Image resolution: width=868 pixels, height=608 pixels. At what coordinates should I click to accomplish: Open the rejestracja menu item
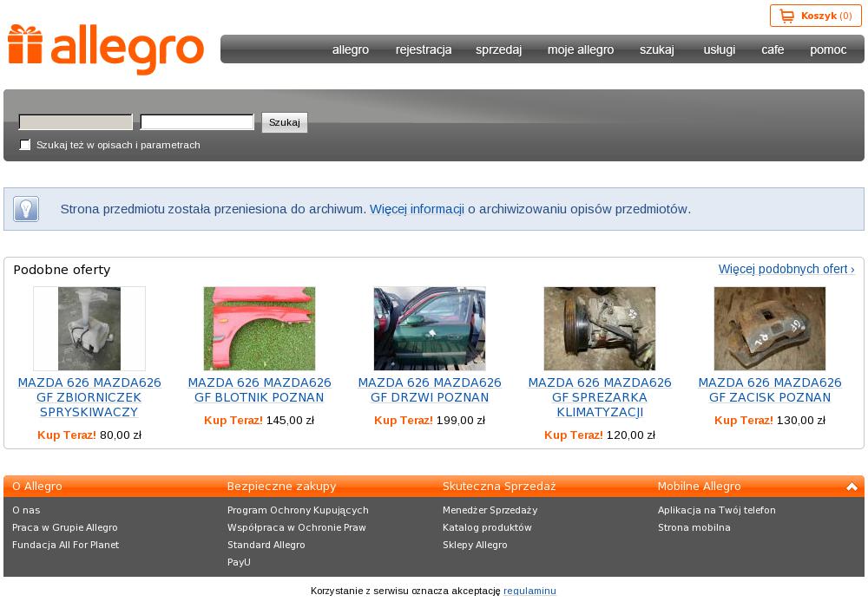coord(424,49)
